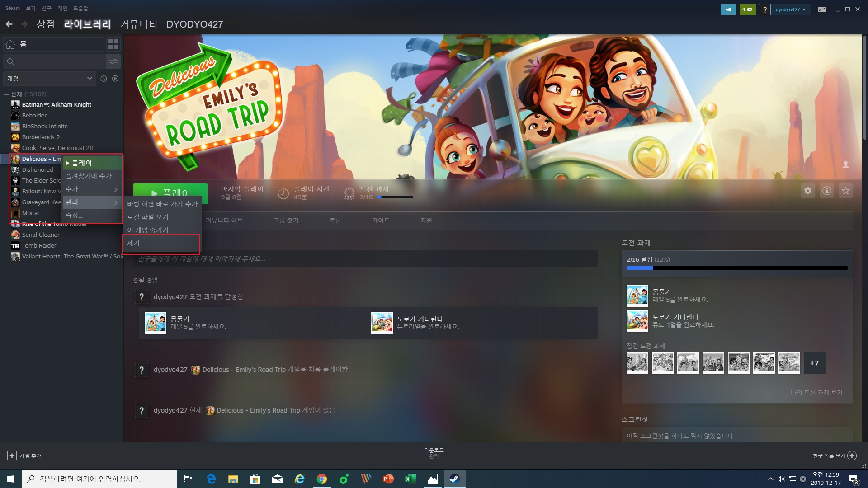Open Mail app from taskbar

click(x=278, y=479)
